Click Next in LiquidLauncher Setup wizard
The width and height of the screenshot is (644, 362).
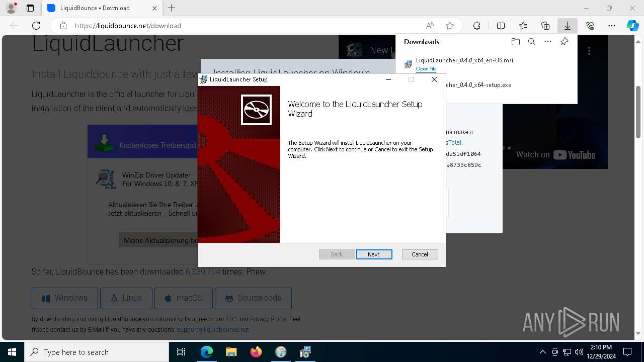point(374,254)
